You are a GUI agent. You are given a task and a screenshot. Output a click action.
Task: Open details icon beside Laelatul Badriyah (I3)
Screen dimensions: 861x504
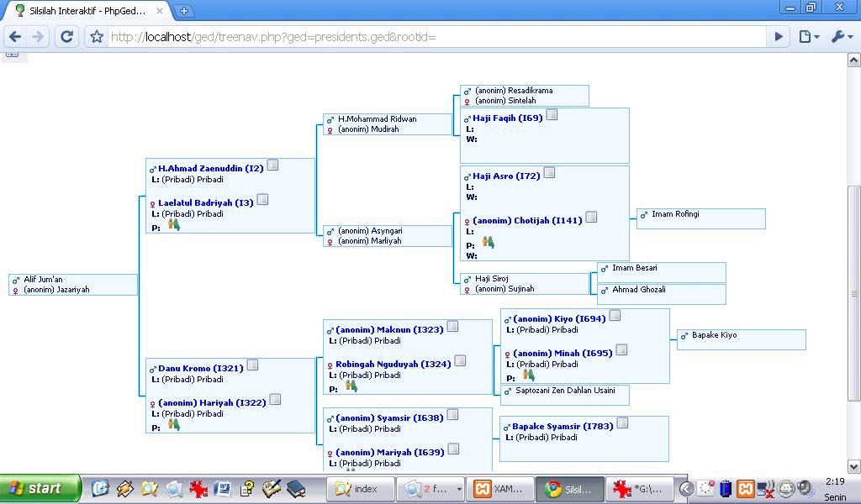pyautogui.click(x=262, y=199)
